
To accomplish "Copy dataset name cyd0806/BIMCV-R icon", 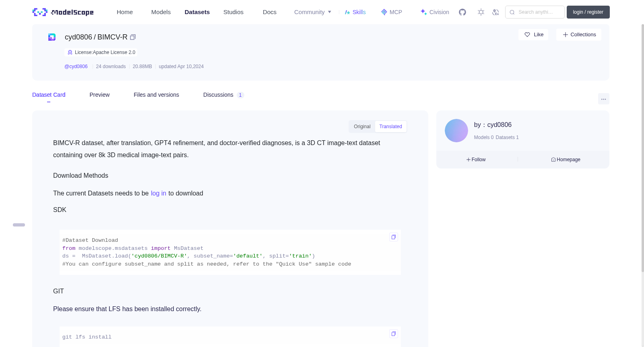I will click(x=133, y=37).
